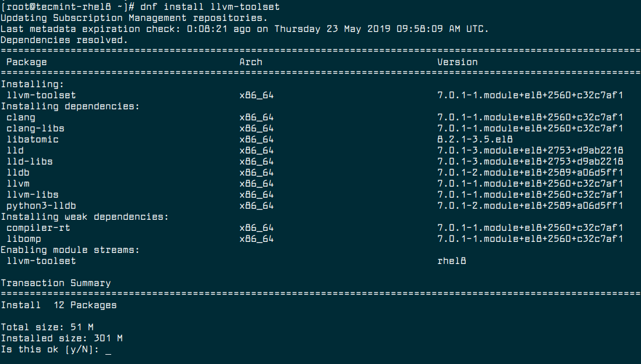641x364 pixels.
Task: Click the lldb package name
Action: click(20, 172)
